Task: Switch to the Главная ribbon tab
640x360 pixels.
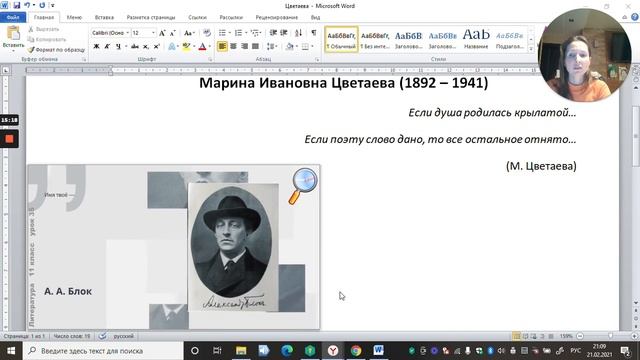Action: pos(44,18)
